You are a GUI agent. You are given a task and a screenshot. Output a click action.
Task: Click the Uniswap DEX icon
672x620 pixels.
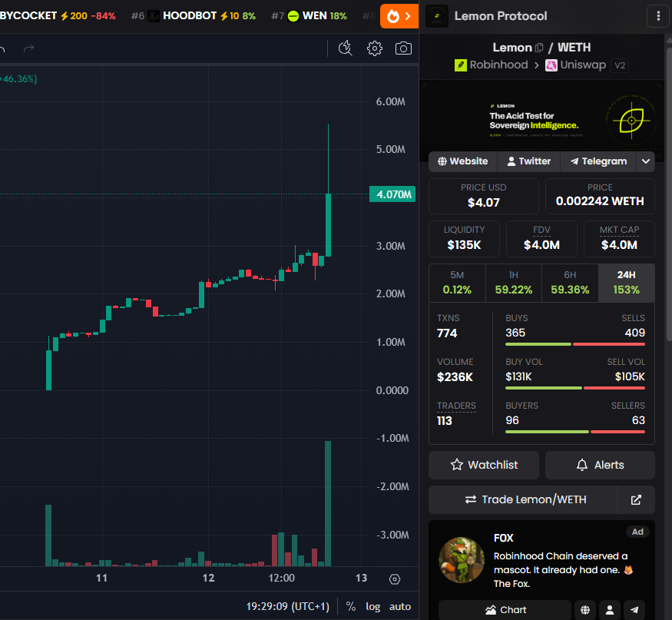click(551, 65)
